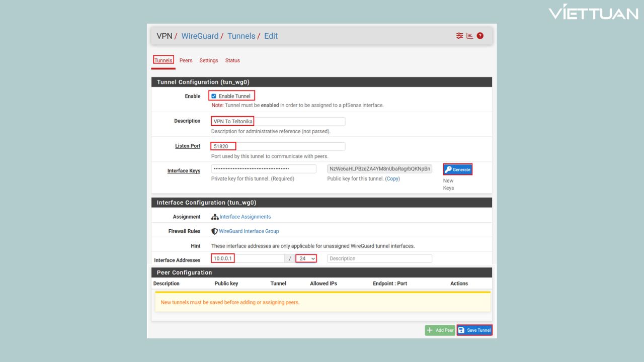Open the Settings tab
The height and width of the screenshot is (362, 644).
(208, 60)
